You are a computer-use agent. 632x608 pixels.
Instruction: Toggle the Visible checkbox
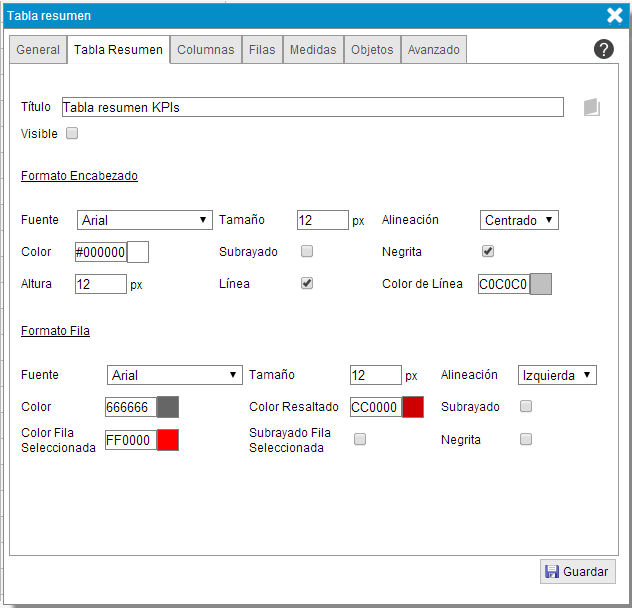(72, 133)
